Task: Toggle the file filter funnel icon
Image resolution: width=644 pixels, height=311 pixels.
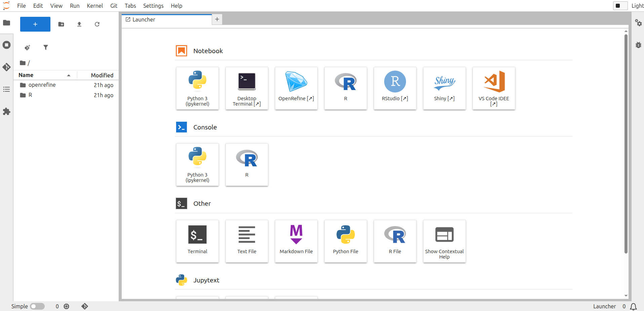Action: [x=46, y=47]
